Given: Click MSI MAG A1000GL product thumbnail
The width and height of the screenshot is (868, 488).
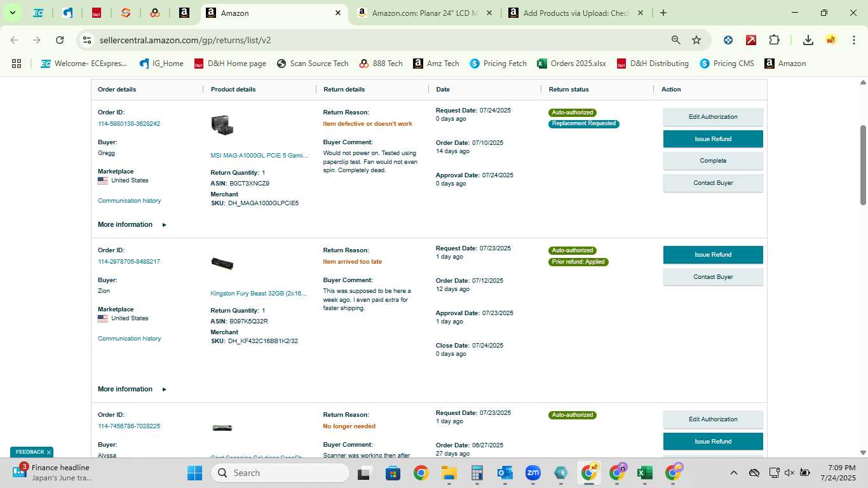Looking at the screenshot, I should click(222, 125).
